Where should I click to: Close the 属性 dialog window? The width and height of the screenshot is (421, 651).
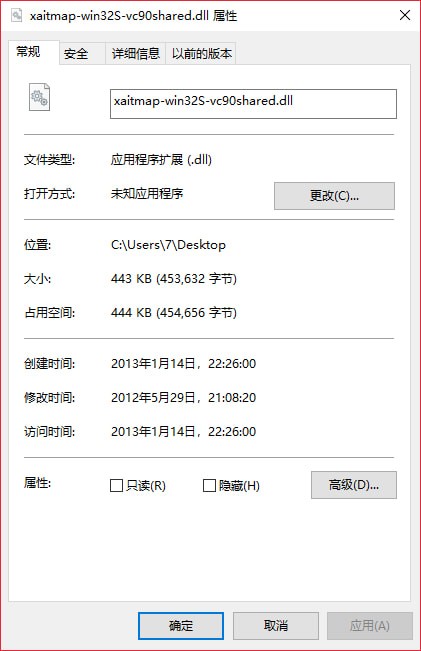[x=404, y=16]
